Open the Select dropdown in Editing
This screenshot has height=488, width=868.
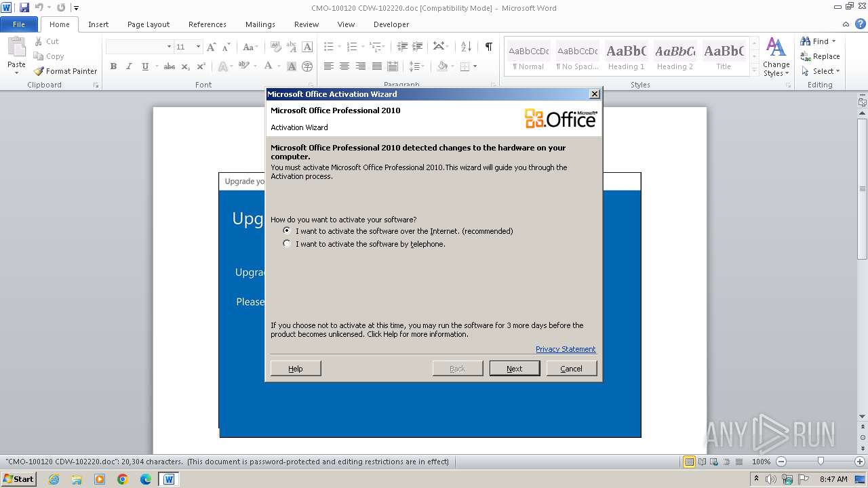click(x=821, y=71)
